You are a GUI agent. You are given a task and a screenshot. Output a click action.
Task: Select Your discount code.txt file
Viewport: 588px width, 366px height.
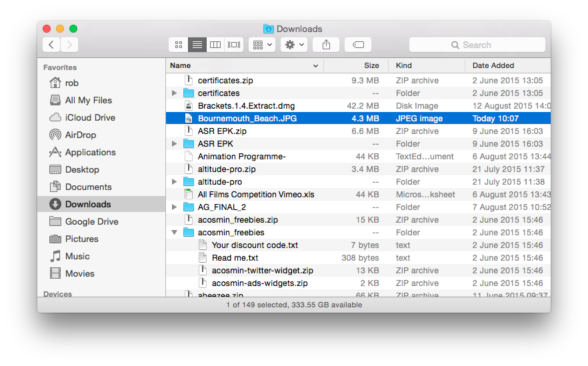(x=358, y=245)
